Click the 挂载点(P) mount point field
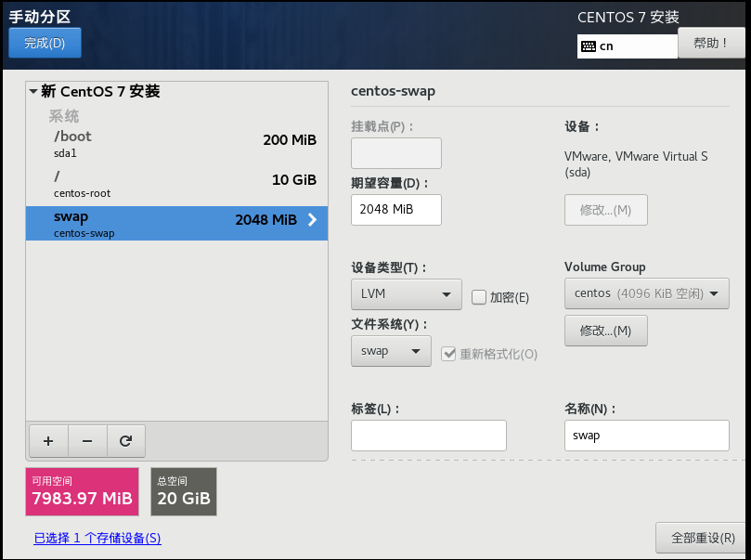The image size is (751, 560). click(x=396, y=153)
